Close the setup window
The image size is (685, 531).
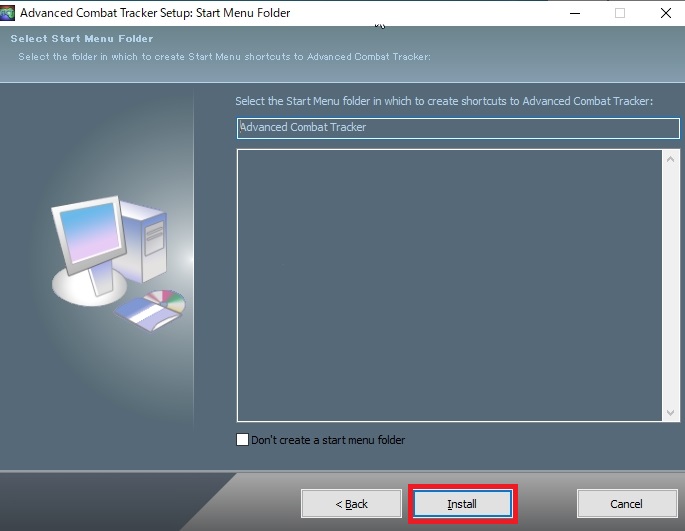coord(666,13)
